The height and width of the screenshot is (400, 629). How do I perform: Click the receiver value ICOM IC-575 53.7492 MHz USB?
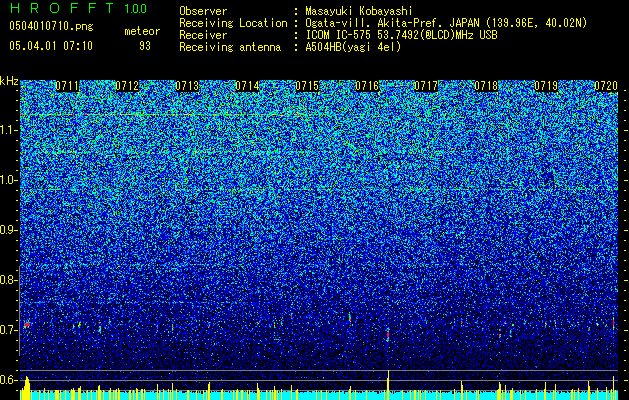[401, 35]
